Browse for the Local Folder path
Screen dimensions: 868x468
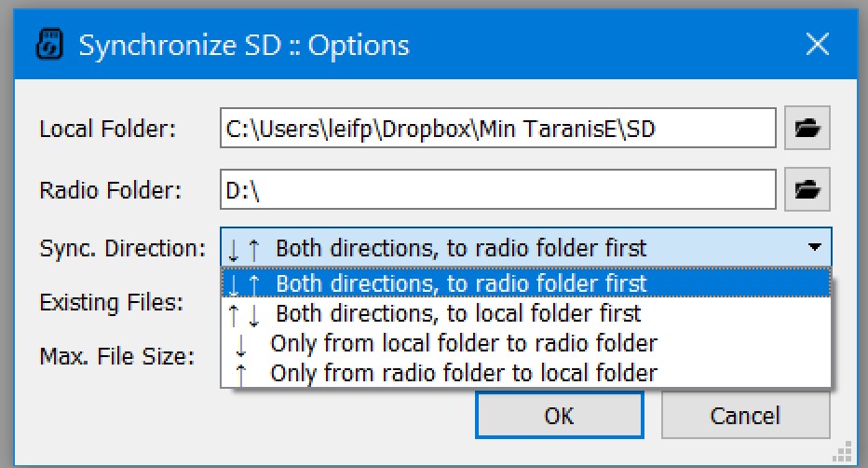(807, 129)
